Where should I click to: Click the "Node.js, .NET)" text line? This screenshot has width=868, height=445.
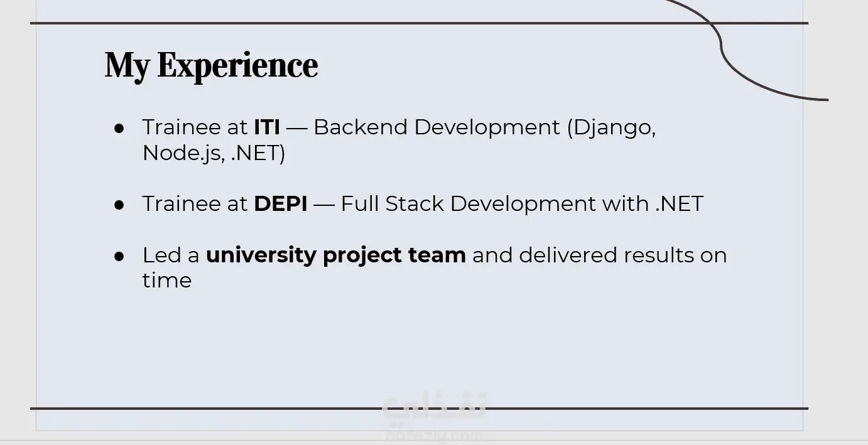pos(214,153)
